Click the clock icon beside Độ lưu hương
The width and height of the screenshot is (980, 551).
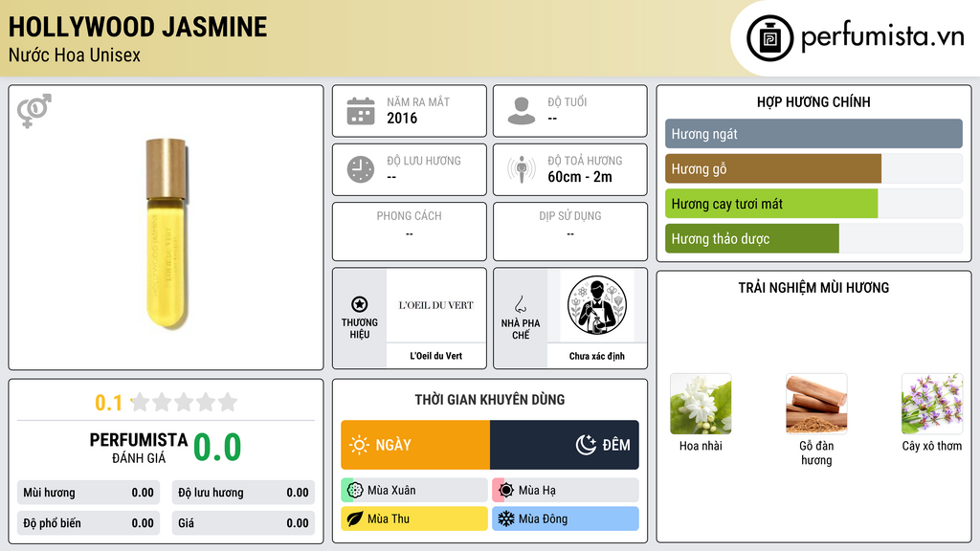(x=361, y=169)
